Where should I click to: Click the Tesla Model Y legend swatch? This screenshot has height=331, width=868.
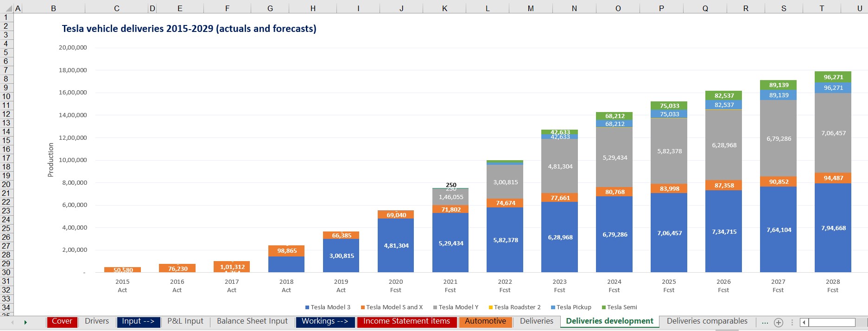[x=435, y=307]
